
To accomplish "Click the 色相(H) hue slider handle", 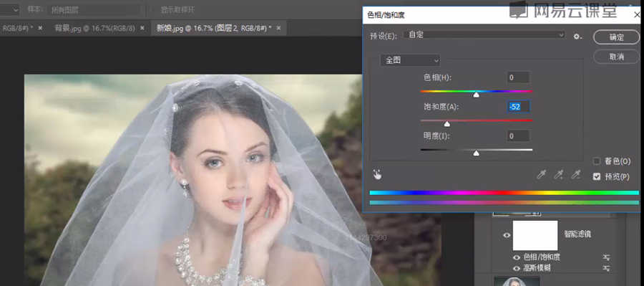I will click(x=476, y=95).
